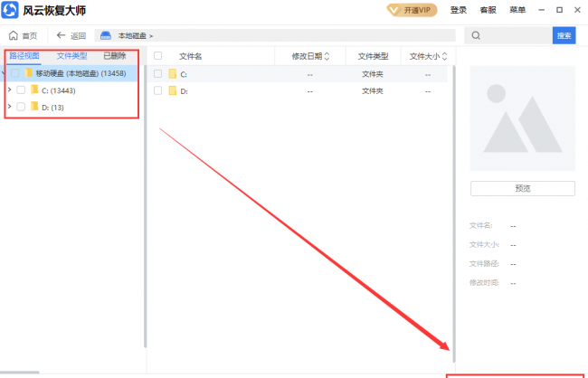Toggle checkbox for C: (13443) tree node
Image resolution: width=588 pixels, height=378 pixels.
click(21, 90)
